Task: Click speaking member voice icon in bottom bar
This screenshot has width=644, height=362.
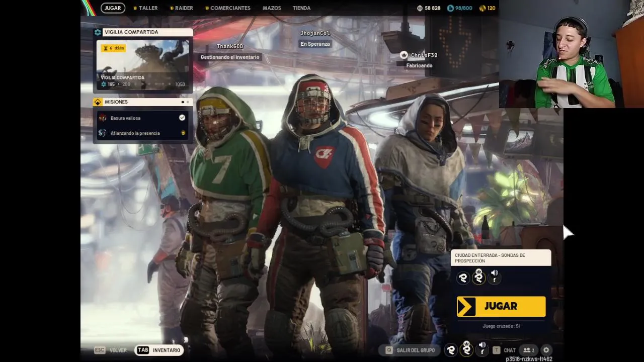Action: pyautogui.click(x=482, y=348)
